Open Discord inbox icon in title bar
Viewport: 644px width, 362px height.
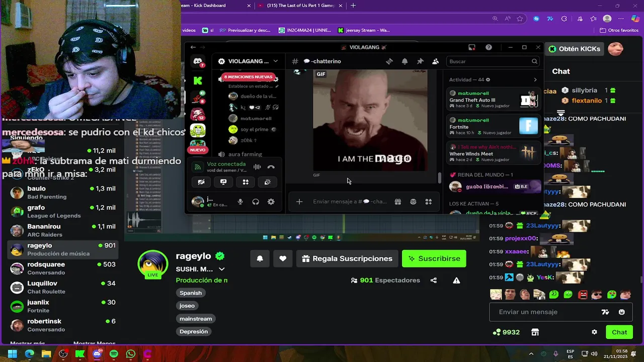472,47
